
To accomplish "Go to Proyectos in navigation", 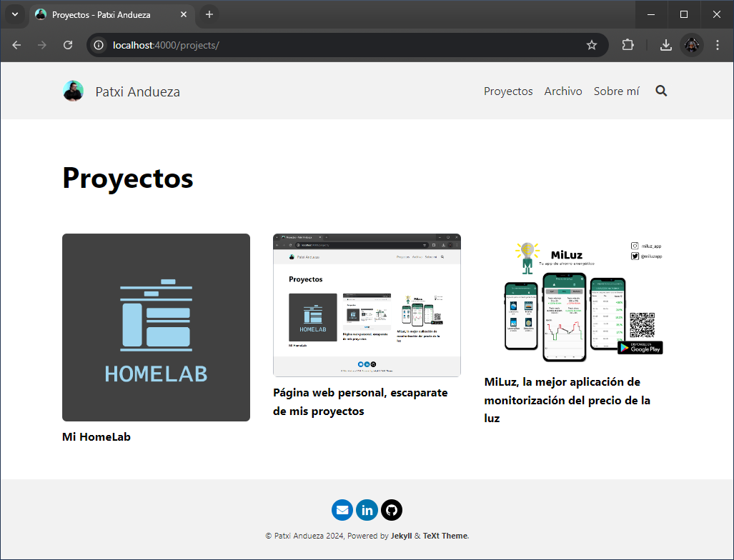I will (x=508, y=91).
